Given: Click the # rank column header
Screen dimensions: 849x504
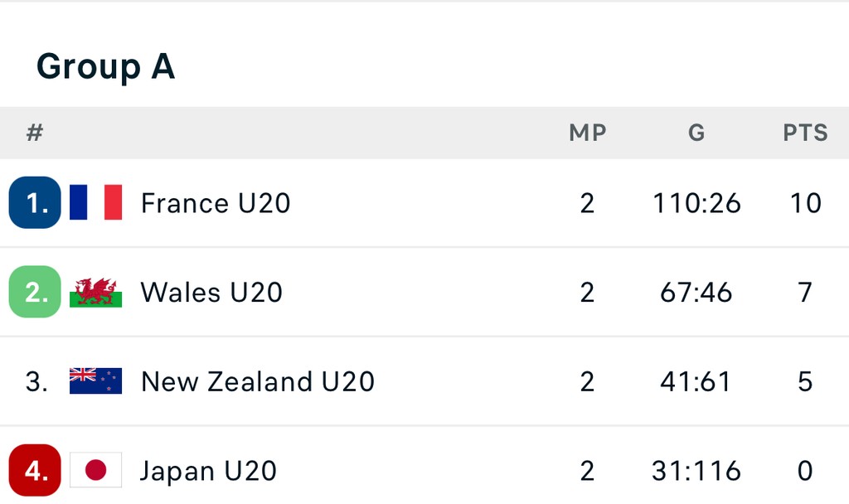Looking at the screenshot, I should click(35, 133).
